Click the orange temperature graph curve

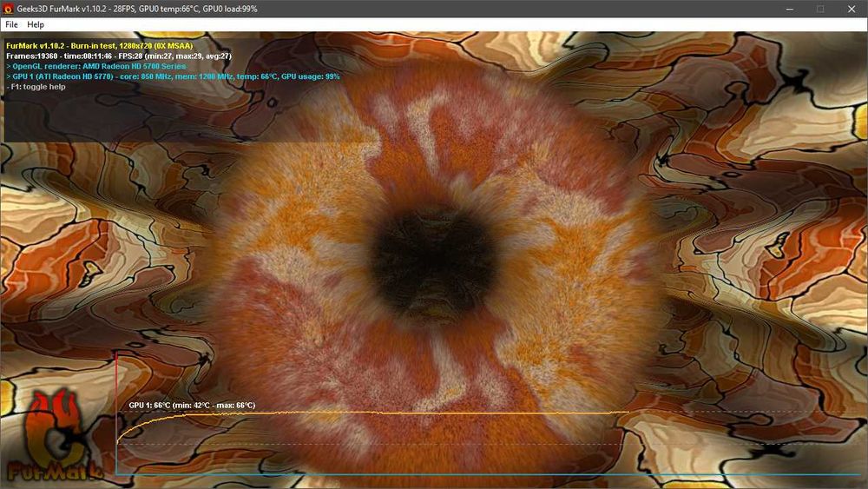tap(372, 413)
